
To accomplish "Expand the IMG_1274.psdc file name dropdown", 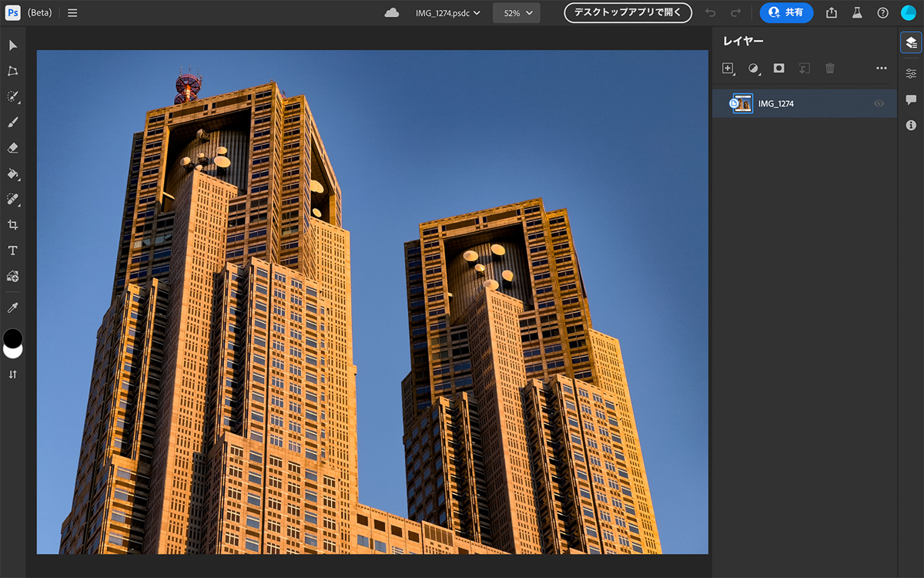I will pos(447,13).
